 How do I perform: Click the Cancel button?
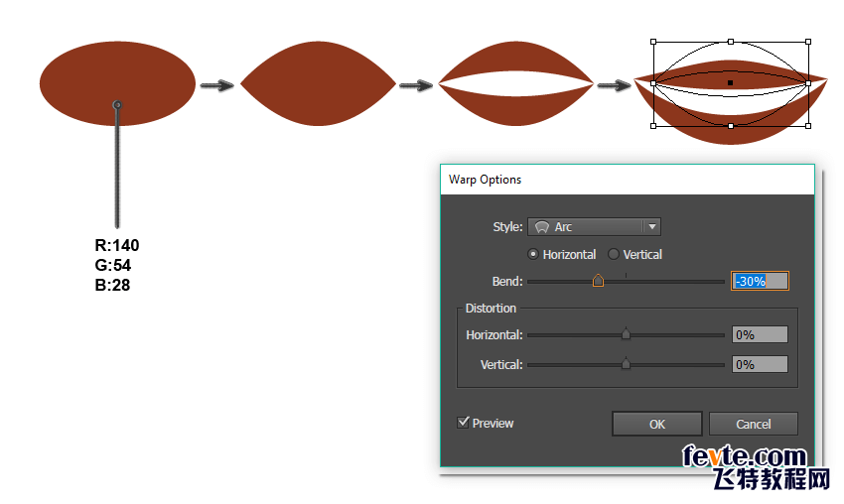pos(753,424)
